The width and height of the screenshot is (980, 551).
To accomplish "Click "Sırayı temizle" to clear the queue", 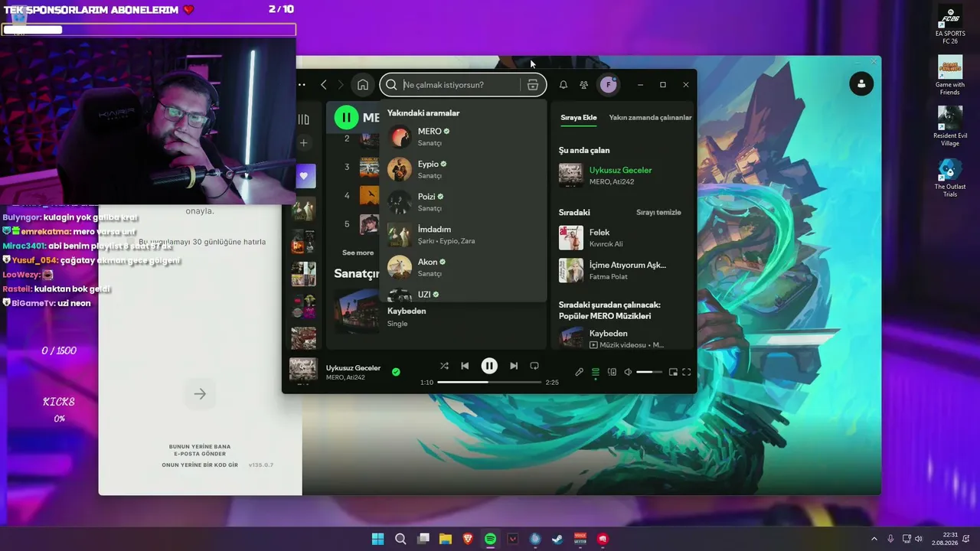I will pos(658,213).
